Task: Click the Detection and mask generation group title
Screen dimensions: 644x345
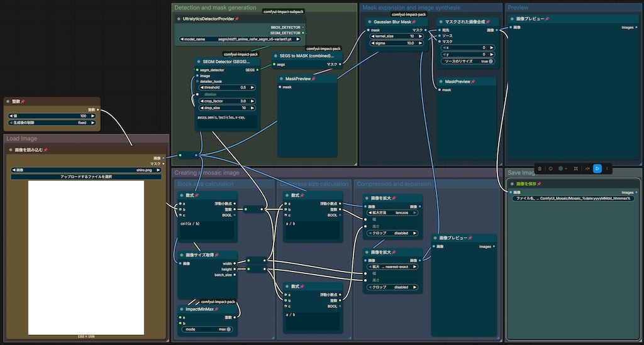Action: point(215,8)
